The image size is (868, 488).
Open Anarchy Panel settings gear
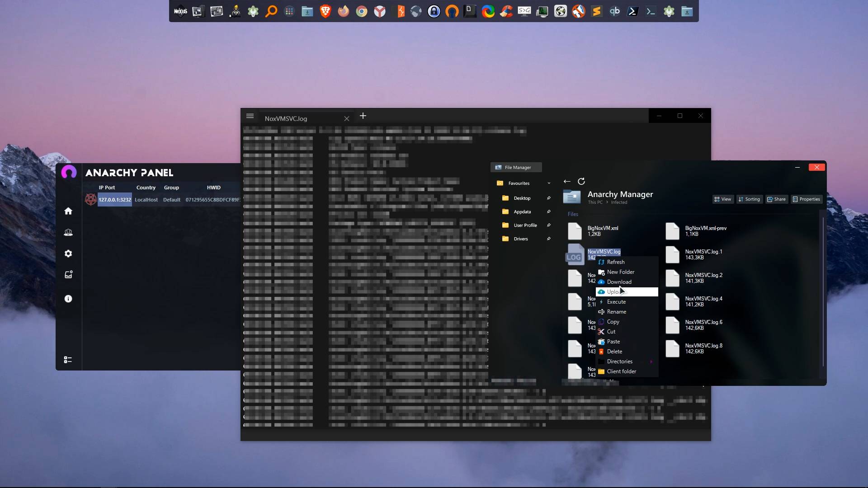pos(68,253)
